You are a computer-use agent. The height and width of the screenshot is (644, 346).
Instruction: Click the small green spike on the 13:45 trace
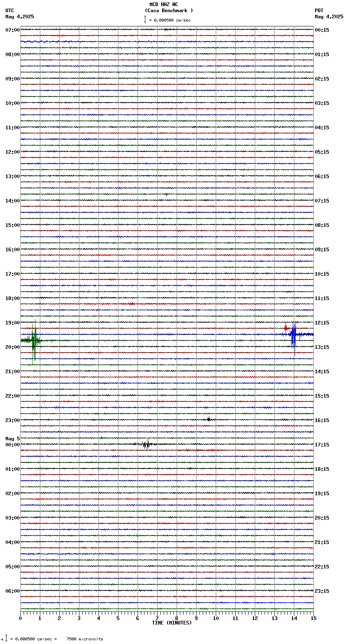pyautogui.click(x=166, y=195)
